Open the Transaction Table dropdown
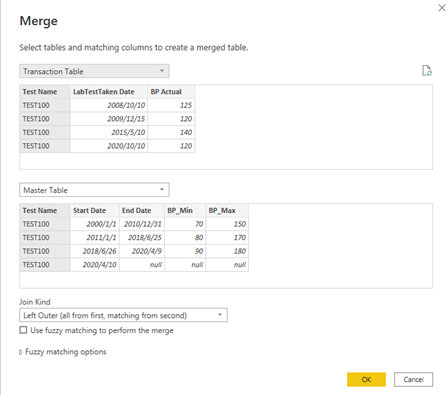This screenshot has height=395, width=446. [94, 71]
